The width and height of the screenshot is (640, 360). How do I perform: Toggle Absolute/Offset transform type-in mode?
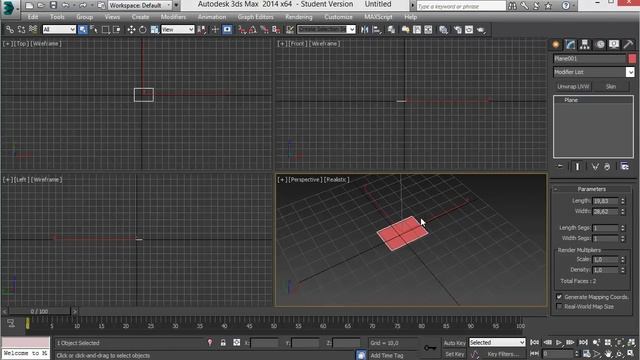[237, 342]
